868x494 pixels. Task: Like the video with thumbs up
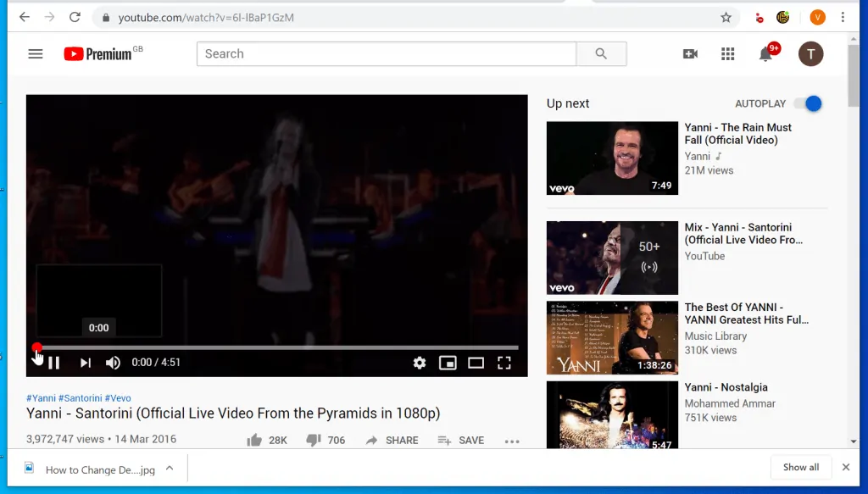click(255, 439)
